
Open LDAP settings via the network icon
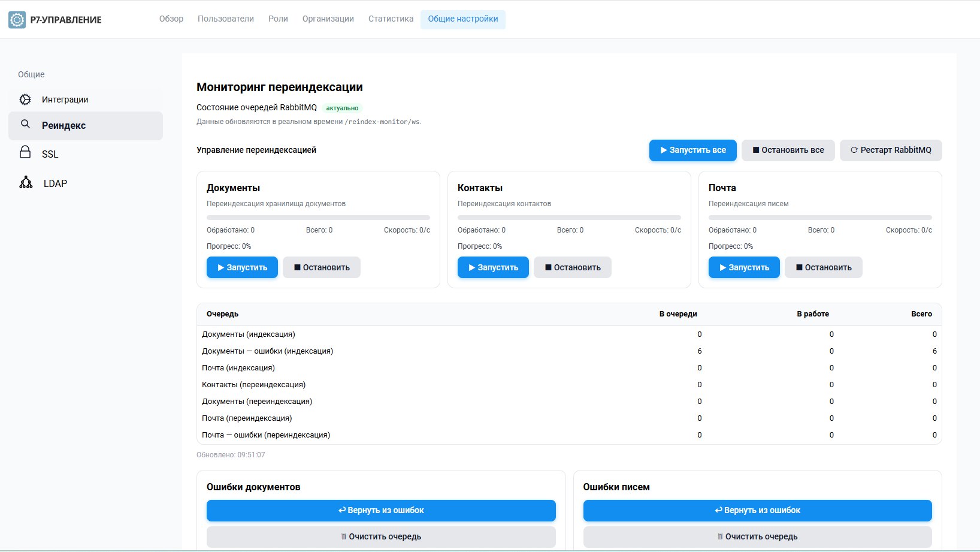pos(25,182)
